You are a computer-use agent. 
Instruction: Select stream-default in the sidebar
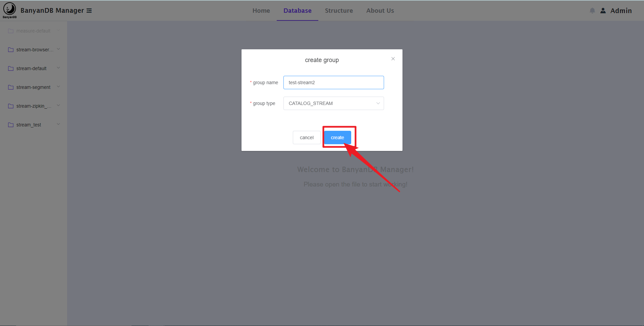(34, 68)
